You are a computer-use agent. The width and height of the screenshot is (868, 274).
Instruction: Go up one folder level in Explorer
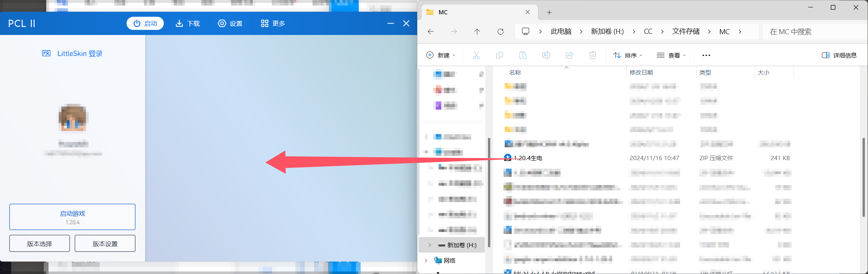coord(477,32)
